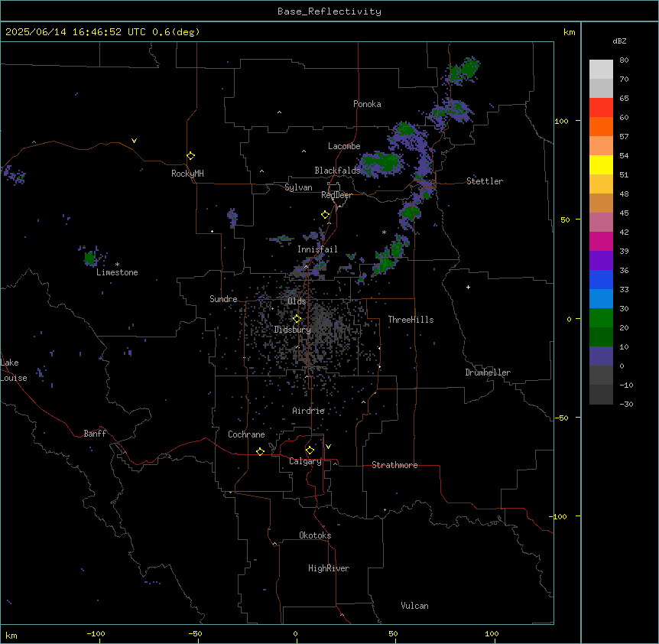Click the dBZ legend heading
This screenshot has width=659, height=644.
click(619, 41)
